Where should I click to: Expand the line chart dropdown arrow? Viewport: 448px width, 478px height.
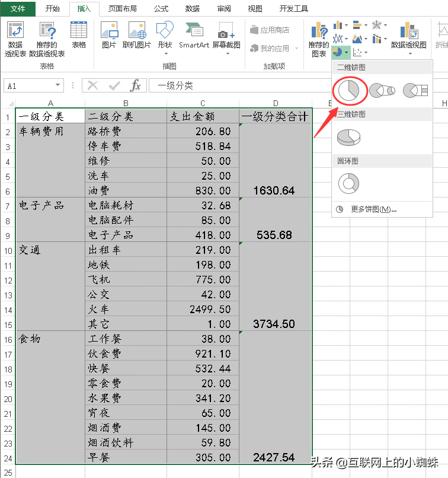(346, 39)
